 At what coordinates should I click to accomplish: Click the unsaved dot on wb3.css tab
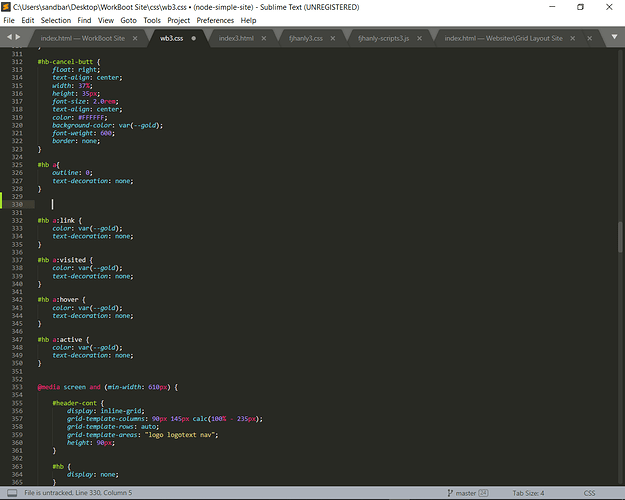tap(193, 38)
